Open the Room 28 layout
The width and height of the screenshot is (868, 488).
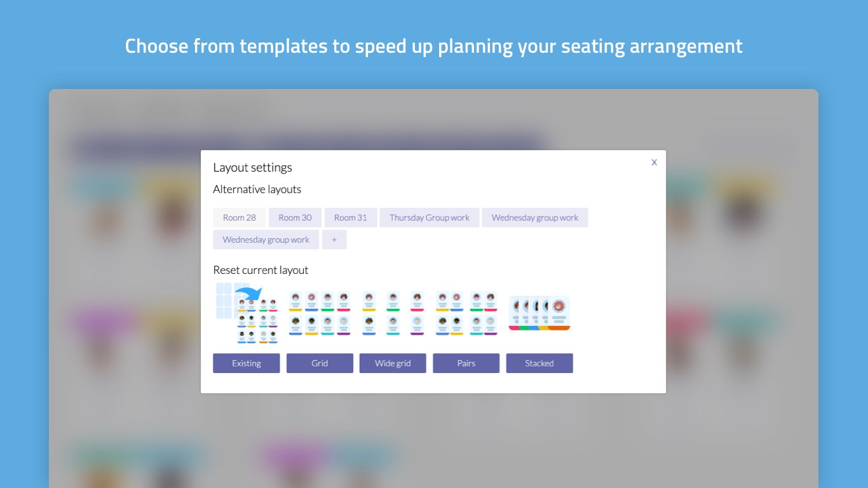240,217
